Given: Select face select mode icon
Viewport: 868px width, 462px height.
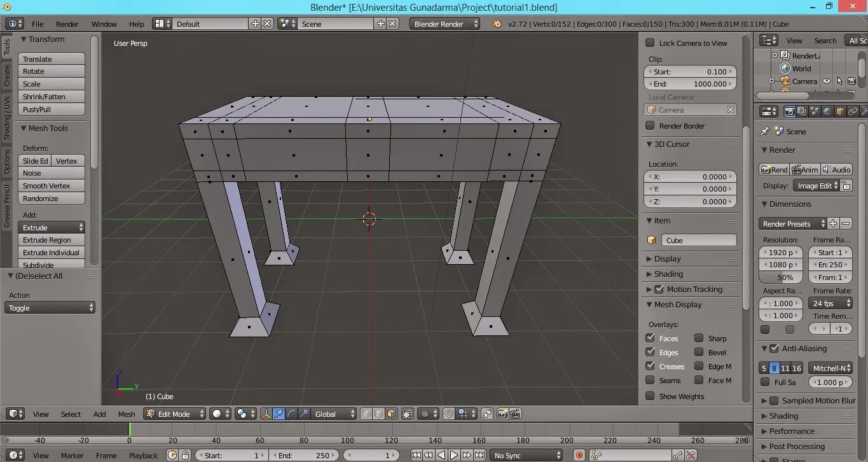Looking at the screenshot, I should (x=391, y=414).
